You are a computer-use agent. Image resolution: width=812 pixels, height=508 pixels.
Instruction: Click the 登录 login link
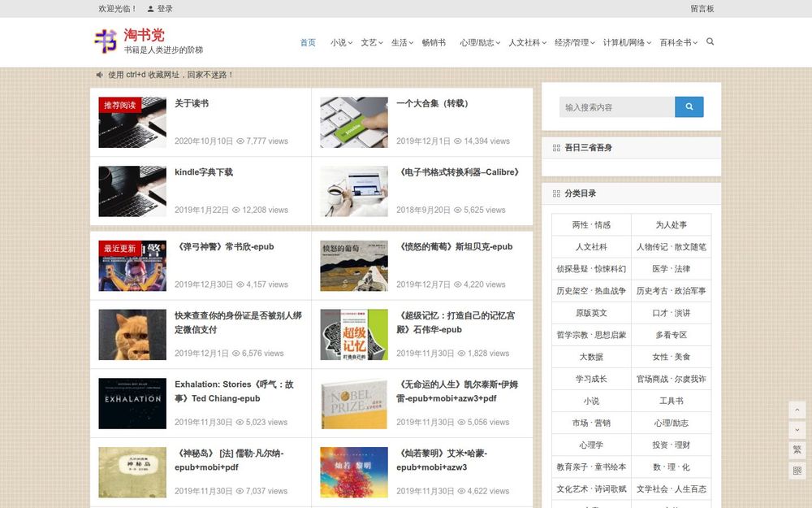point(165,9)
